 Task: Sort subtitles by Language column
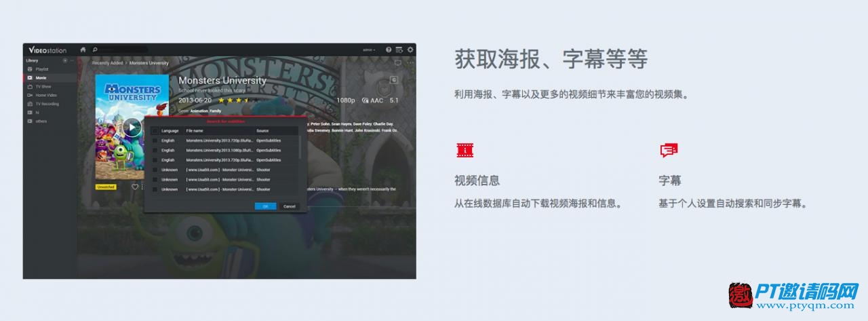tap(170, 130)
